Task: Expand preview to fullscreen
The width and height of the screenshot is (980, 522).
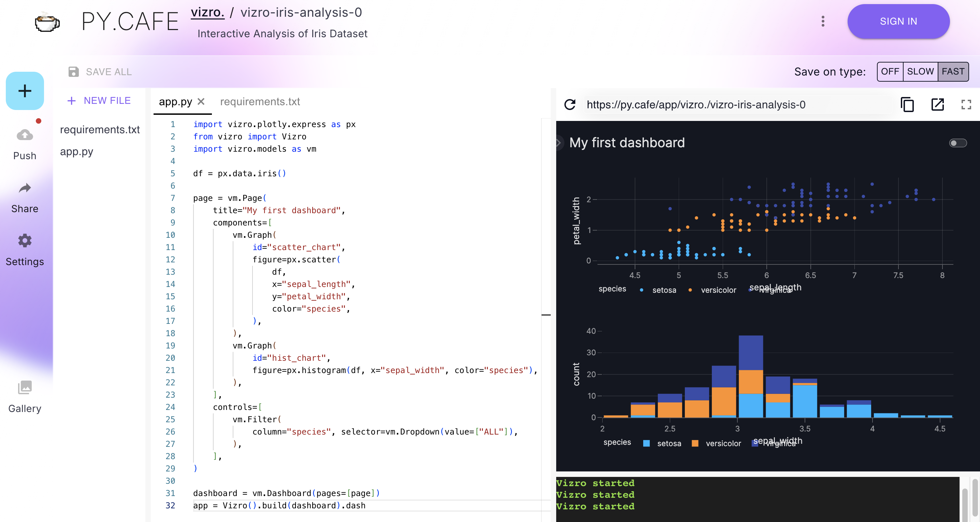Action: [x=966, y=105]
